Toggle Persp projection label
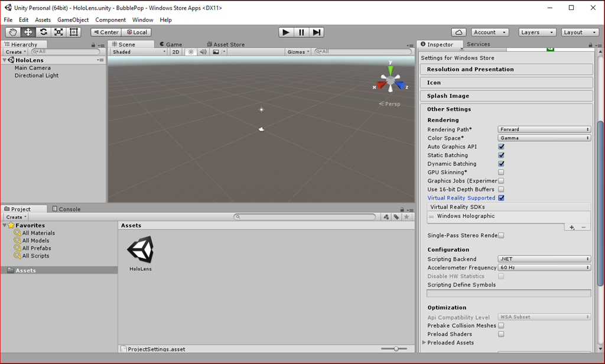The image size is (605, 364). coord(390,104)
